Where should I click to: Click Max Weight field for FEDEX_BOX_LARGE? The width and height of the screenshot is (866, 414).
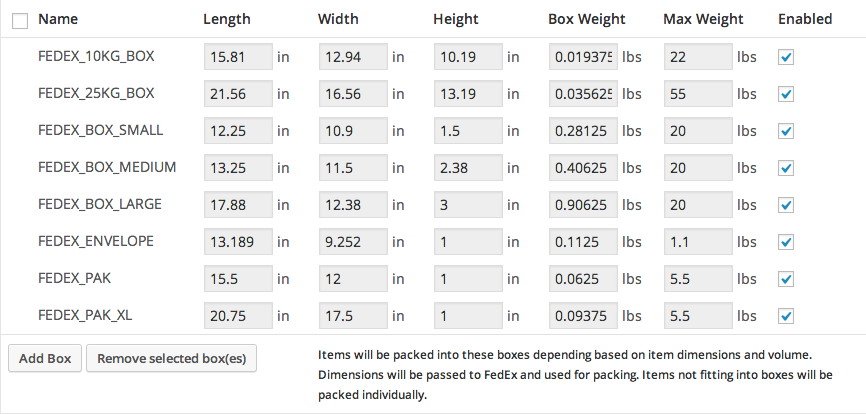[698, 205]
